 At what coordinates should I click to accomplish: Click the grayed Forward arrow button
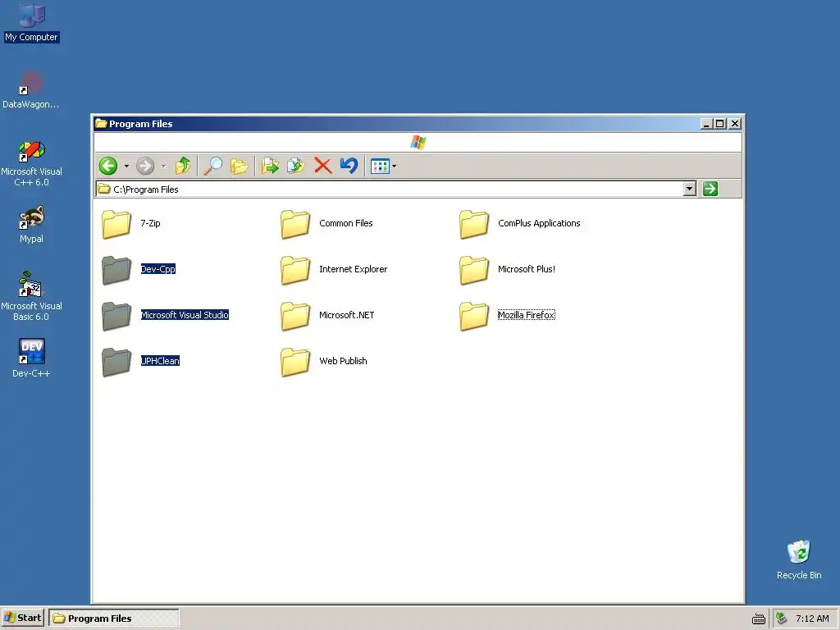[x=145, y=166]
